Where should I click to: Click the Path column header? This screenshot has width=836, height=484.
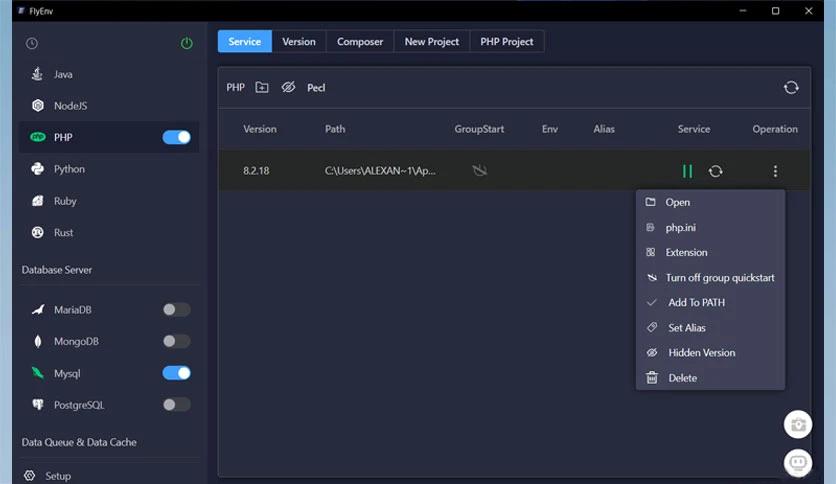point(335,129)
